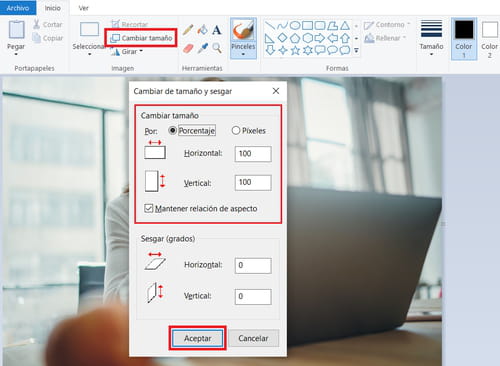Choose the up arrow shape
Image resolution: width=500 pixels, height=366 pixels.
tap(345, 38)
